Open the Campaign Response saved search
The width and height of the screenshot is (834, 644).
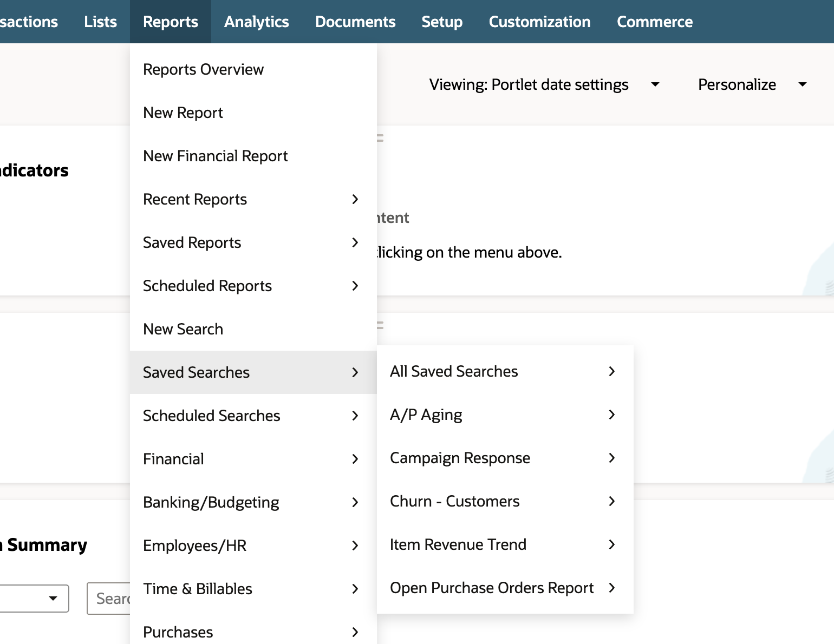505,458
